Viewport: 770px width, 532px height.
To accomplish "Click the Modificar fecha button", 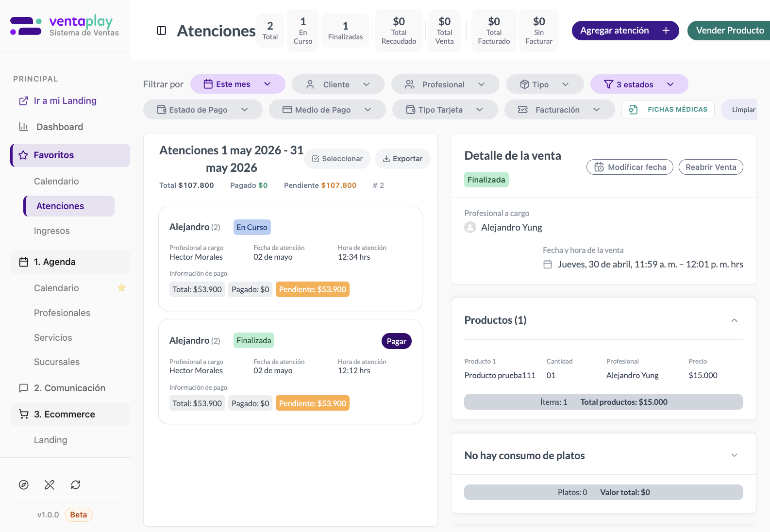I will coord(630,167).
